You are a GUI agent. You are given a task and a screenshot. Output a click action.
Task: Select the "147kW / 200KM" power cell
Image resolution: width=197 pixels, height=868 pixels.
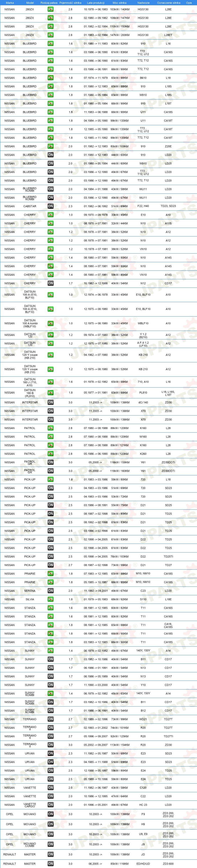pos(120,35)
